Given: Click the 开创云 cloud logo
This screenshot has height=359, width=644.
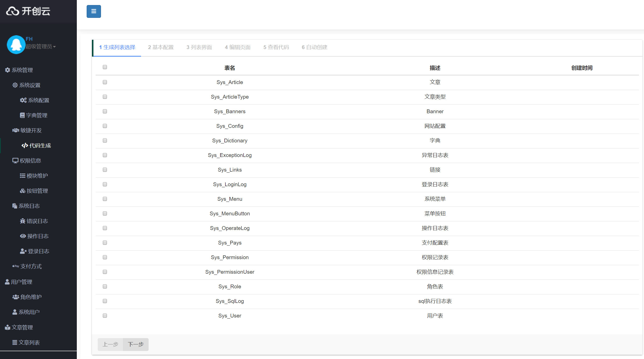Looking at the screenshot, I should (13, 11).
